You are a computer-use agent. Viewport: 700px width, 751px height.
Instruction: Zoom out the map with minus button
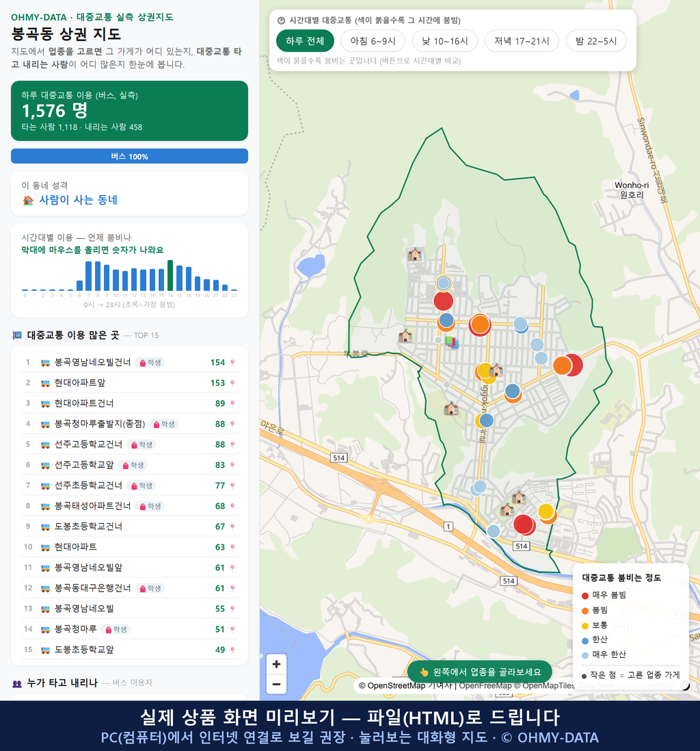click(276, 684)
